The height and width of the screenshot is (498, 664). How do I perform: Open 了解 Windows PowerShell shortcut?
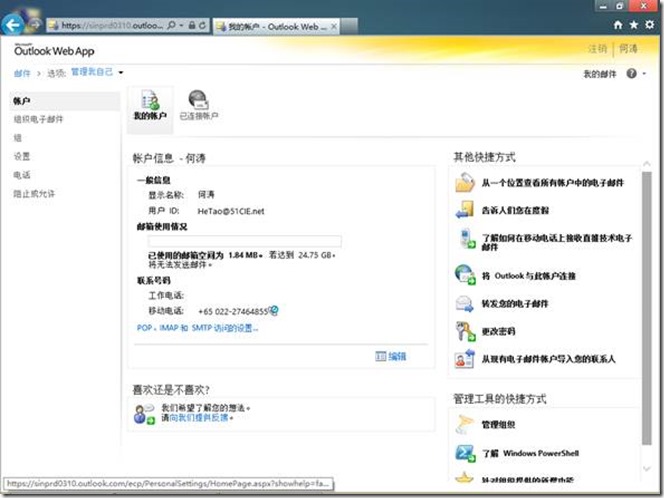click(530, 453)
